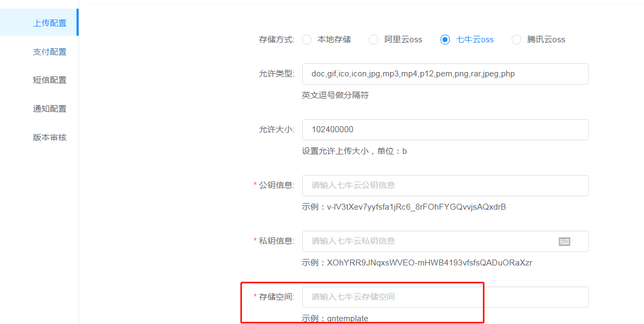
Task: Open the 短信配置 menu item
Action: 49,80
